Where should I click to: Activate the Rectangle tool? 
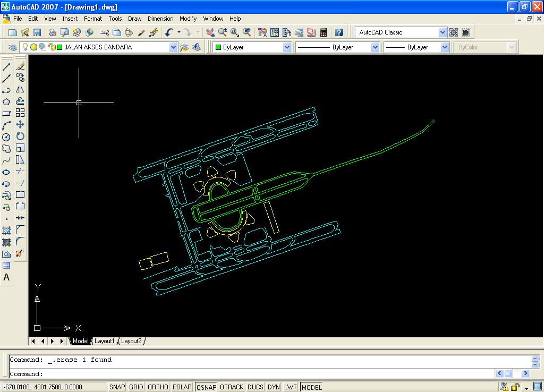tap(6, 113)
